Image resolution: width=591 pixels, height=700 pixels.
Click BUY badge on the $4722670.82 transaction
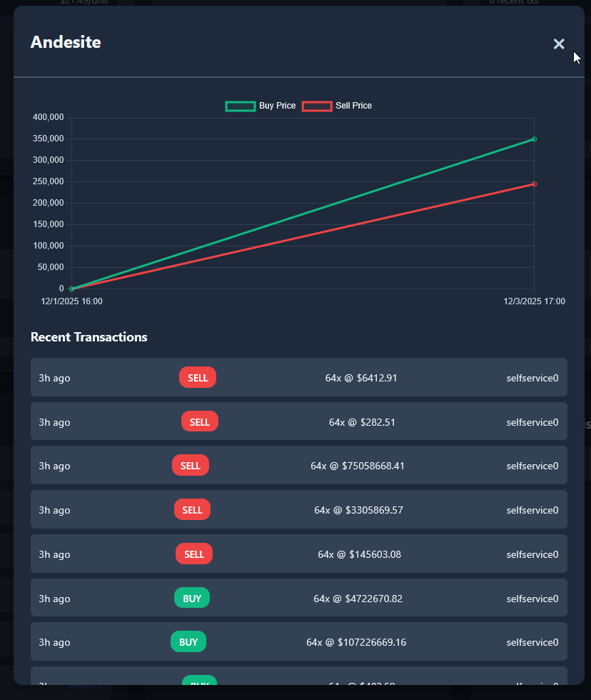pyautogui.click(x=192, y=599)
